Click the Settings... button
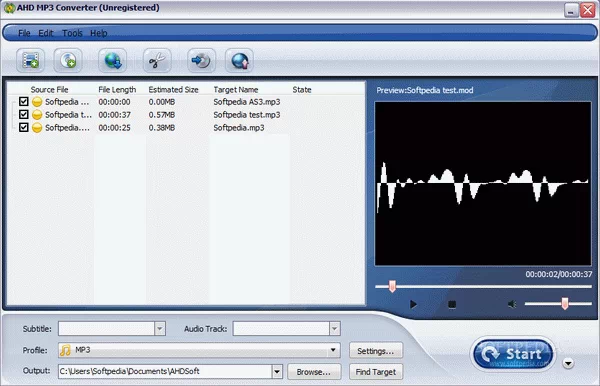The width and height of the screenshot is (600, 386). click(x=376, y=350)
